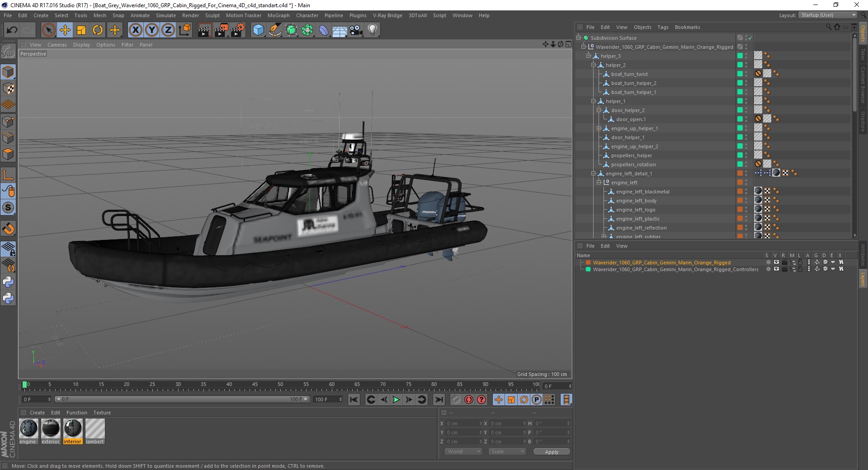Add a Subdivision Surface generator
Image resolution: width=868 pixels, height=470 pixels.
point(291,30)
